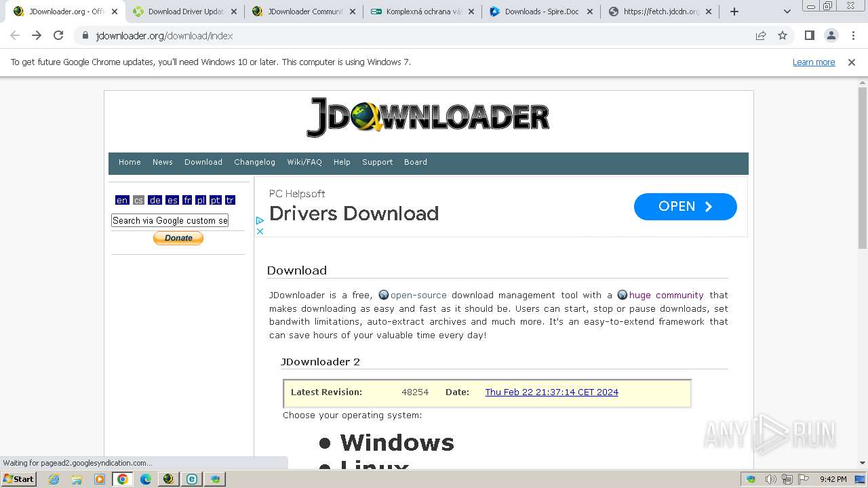Open the latest revision date link

[x=551, y=392]
